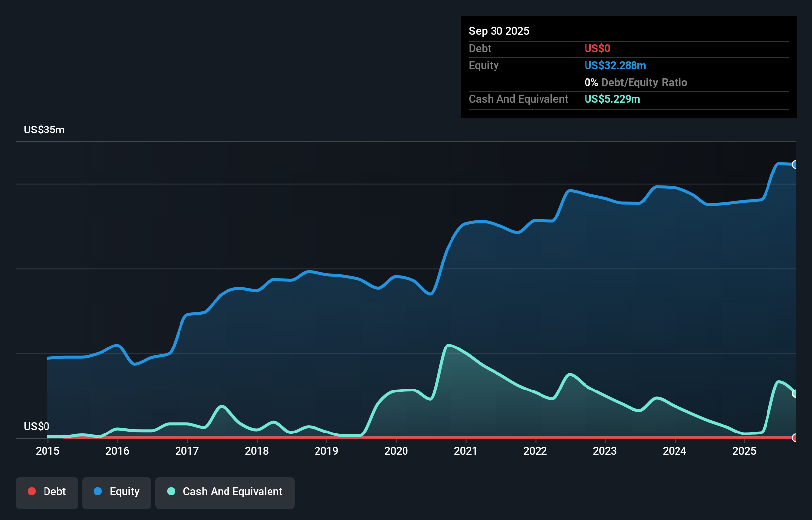
Task: Click the teal Cash And Equivalent legend dot
Action: click(x=170, y=491)
